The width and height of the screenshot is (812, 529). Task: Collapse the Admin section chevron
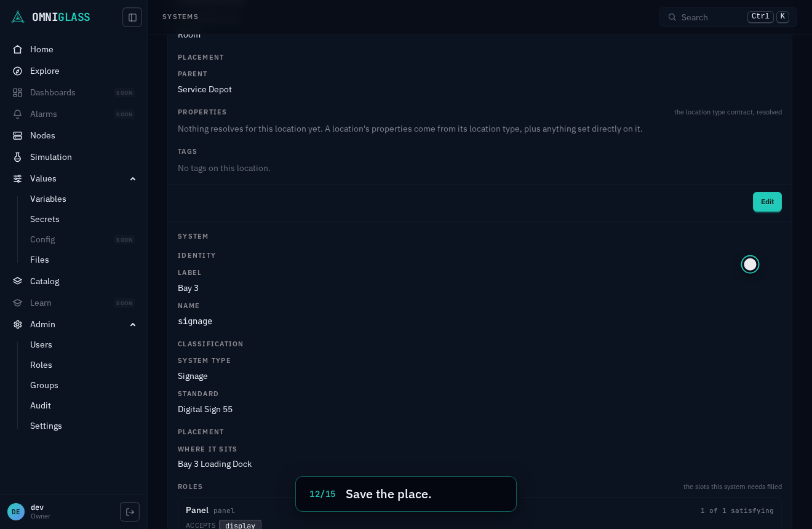[x=133, y=324]
